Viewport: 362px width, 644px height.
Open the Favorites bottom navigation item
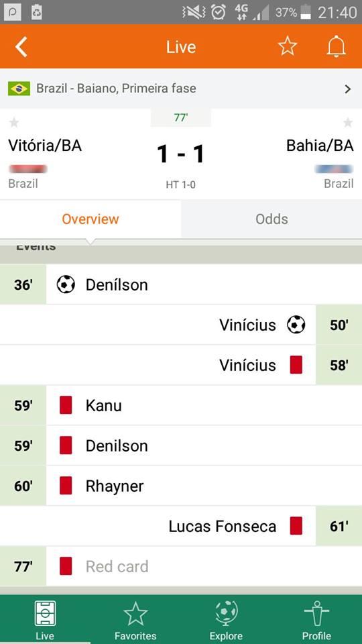click(135, 619)
